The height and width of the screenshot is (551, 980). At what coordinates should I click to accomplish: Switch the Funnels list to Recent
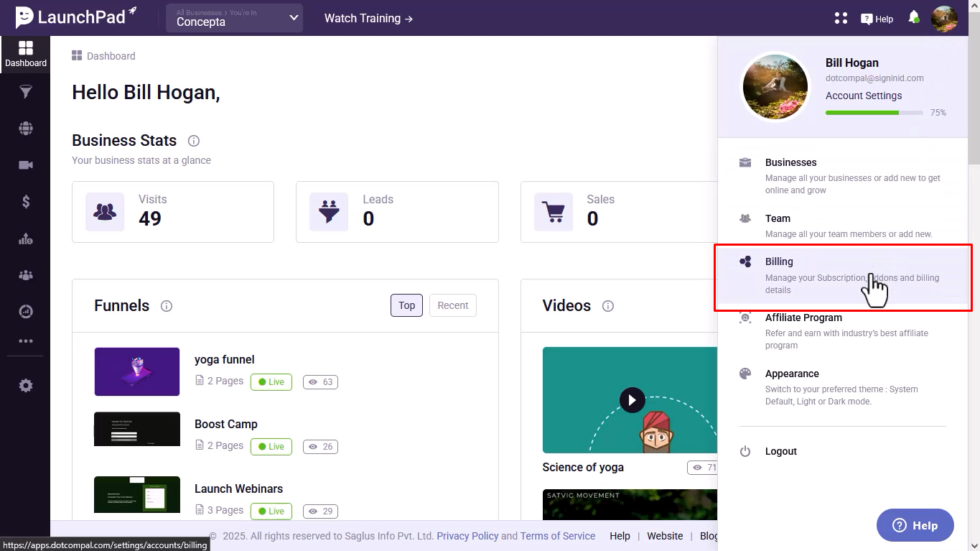pos(453,305)
